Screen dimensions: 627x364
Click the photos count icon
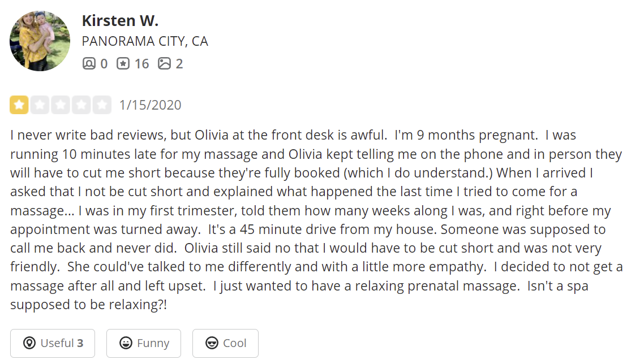click(x=164, y=63)
